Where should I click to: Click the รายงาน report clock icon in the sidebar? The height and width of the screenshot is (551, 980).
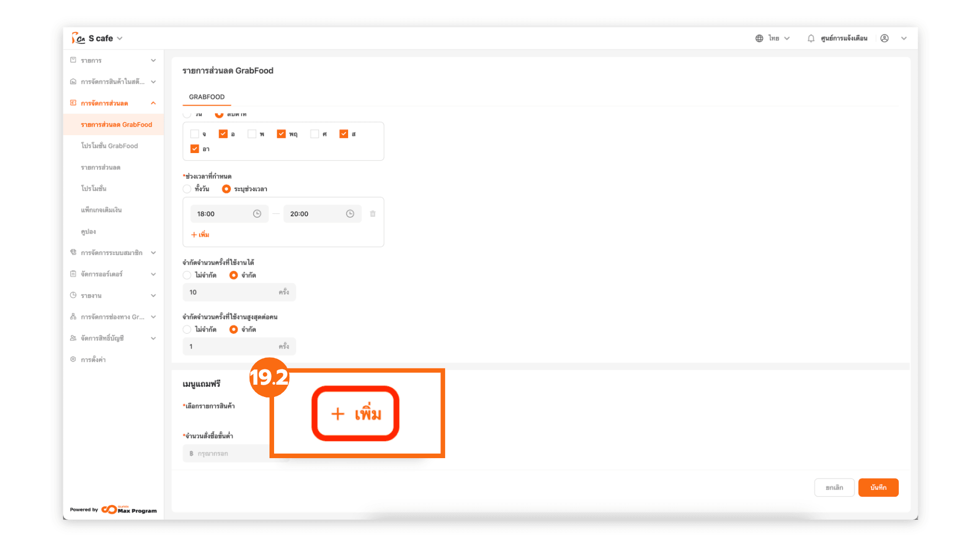(x=73, y=295)
